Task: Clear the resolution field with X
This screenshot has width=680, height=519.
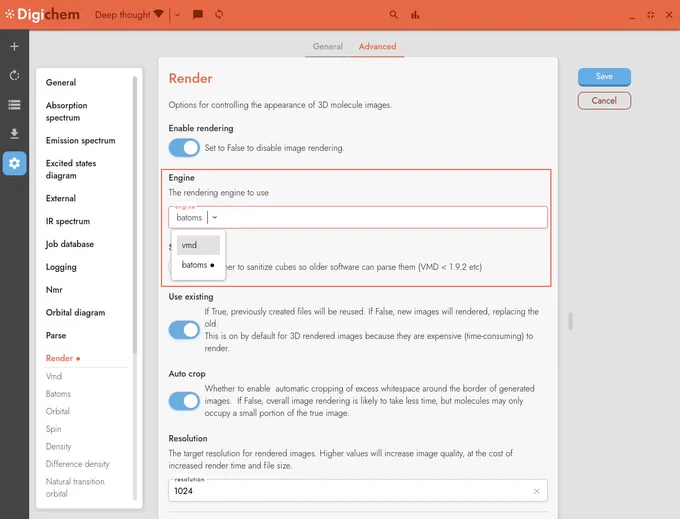Action: pos(536,491)
